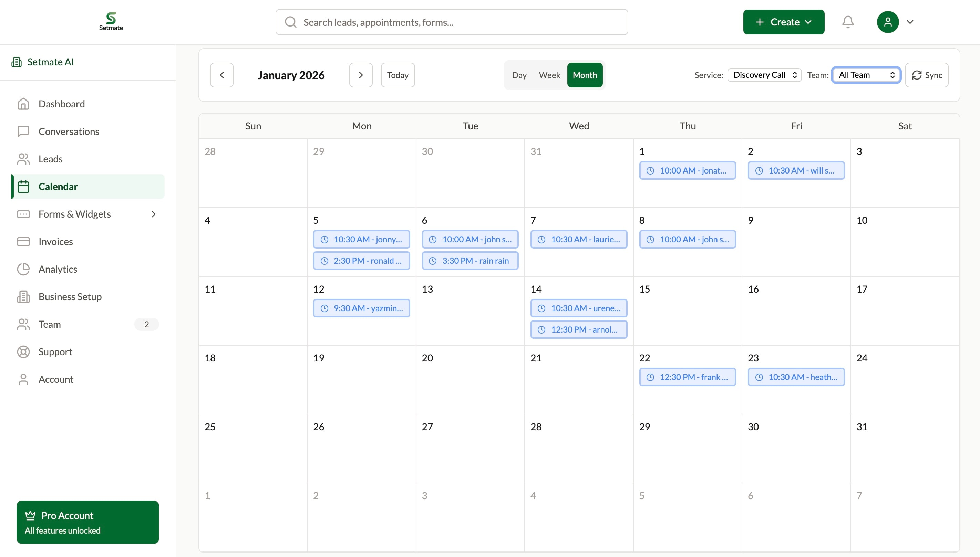Open the Service dropdown showing Discovery Call

tap(763, 75)
